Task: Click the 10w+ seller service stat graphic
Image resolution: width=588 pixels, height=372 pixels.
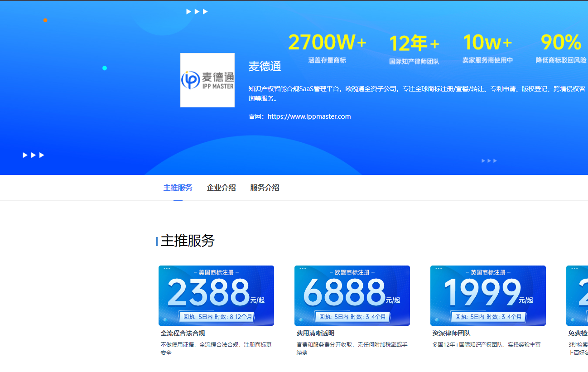Action: coord(487,48)
